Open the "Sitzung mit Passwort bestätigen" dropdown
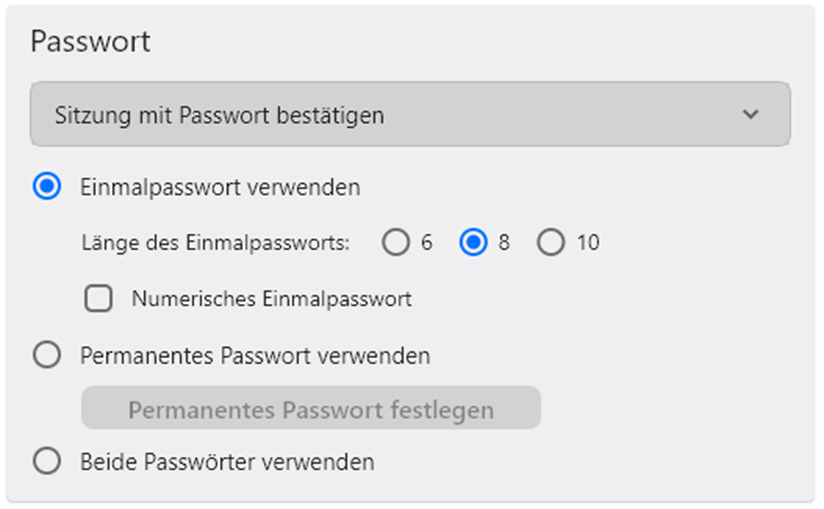824x509 pixels. (x=410, y=115)
